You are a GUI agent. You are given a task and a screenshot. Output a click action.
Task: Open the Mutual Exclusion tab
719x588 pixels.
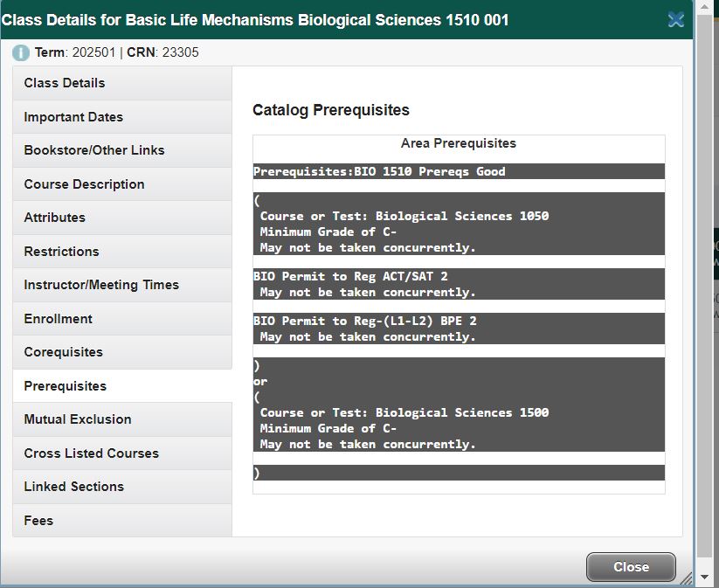pyautogui.click(x=122, y=419)
